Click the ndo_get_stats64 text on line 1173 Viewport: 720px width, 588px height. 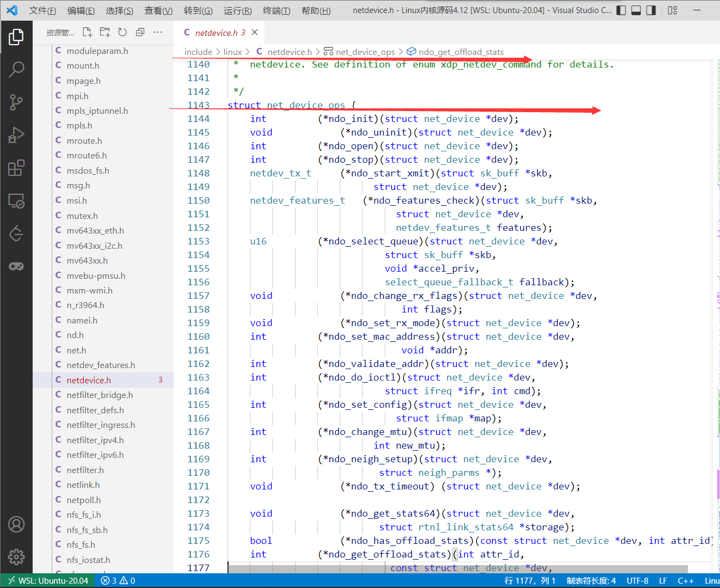coord(393,513)
